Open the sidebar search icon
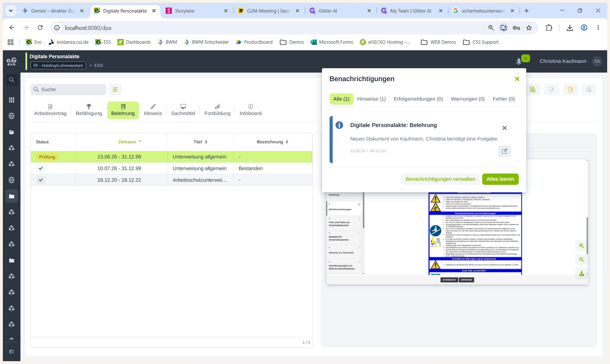Viewport: 610px width, 364px height. pyautogui.click(x=12, y=80)
